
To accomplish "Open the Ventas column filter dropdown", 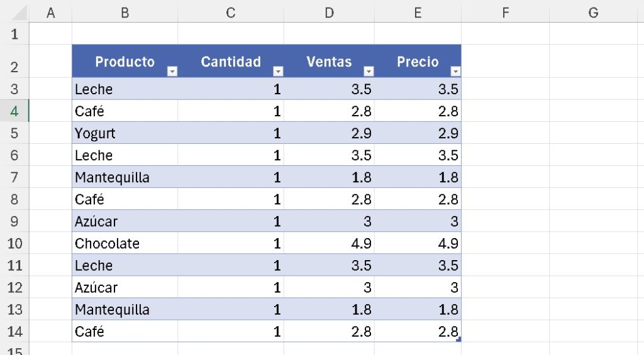I will pos(369,72).
